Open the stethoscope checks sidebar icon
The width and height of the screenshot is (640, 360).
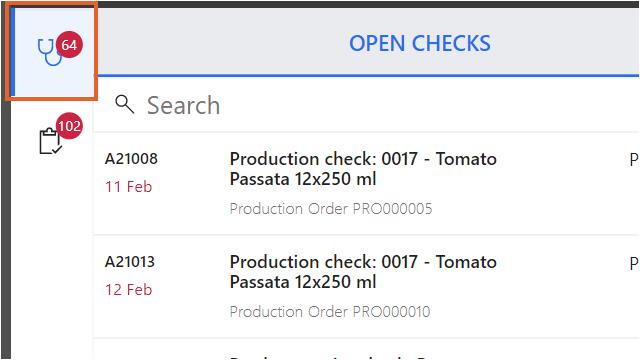[50, 52]
